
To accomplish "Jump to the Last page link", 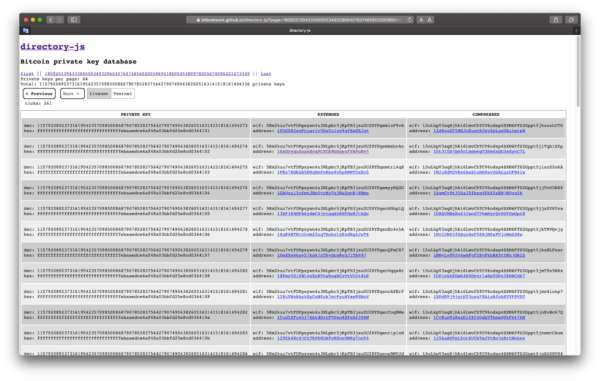I will [x=266, y=74].
